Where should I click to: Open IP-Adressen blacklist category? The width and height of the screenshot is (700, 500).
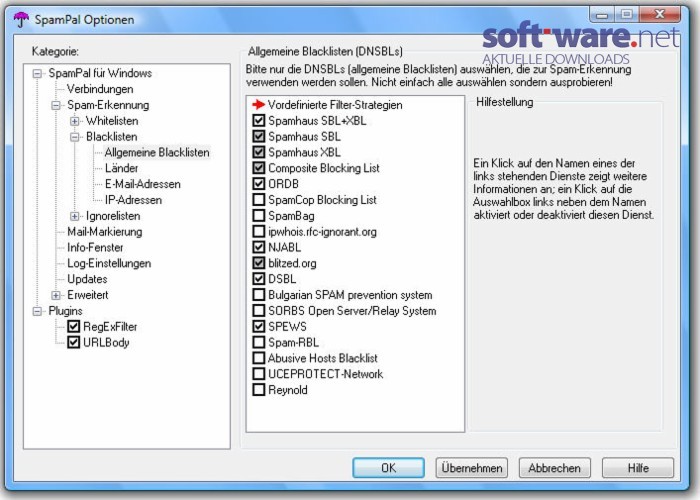(x=133, y=200)
